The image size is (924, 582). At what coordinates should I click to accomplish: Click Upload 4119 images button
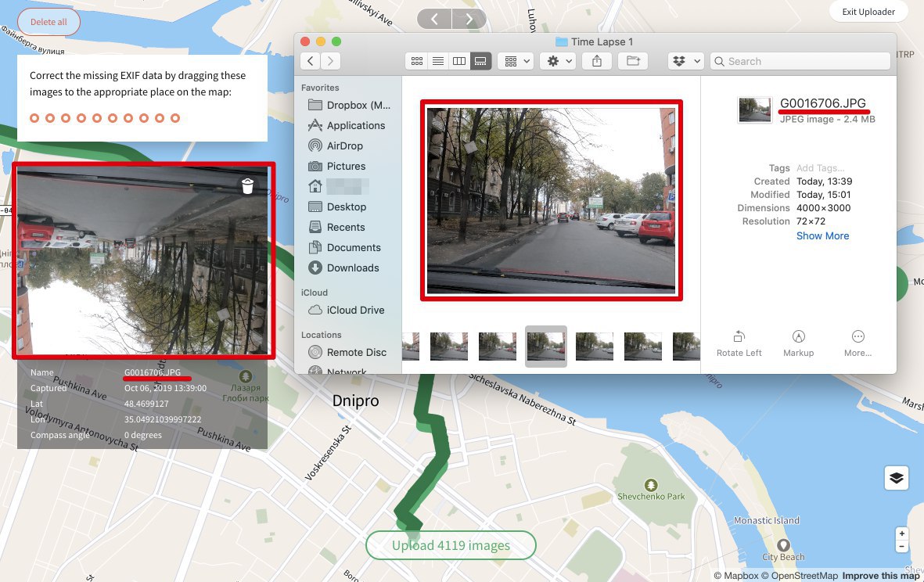(451, 545)
